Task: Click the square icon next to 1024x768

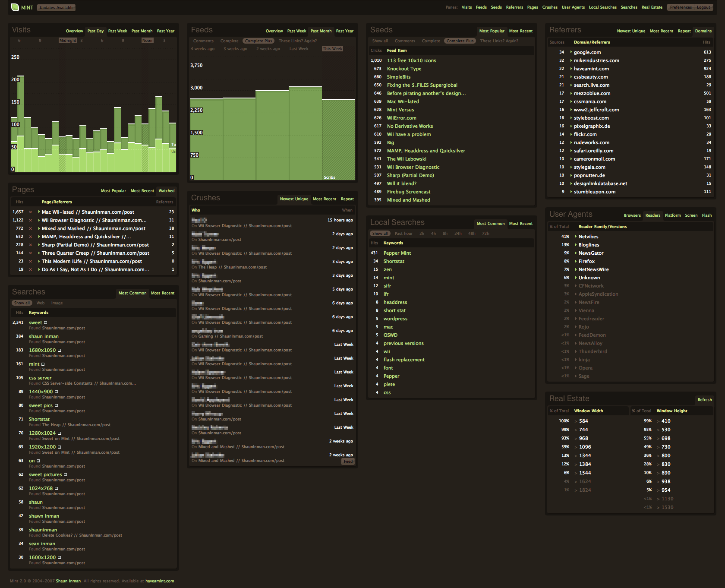Action: (56, 489)
